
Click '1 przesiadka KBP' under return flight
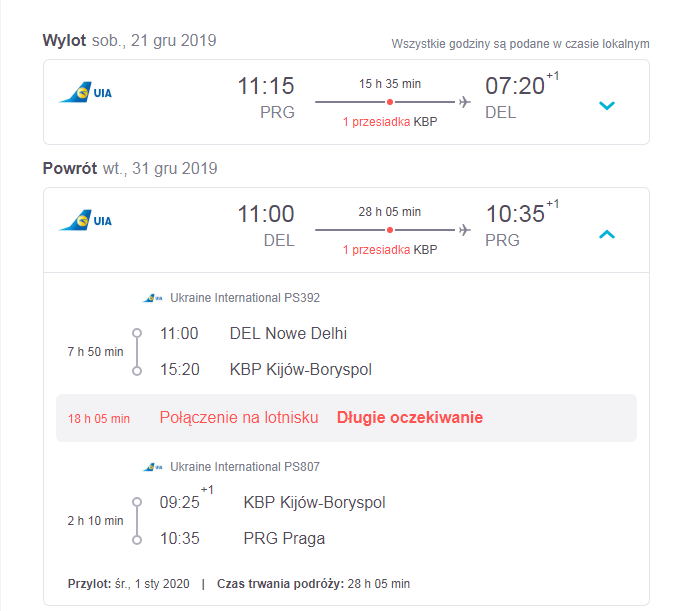(x=390, y=250)
